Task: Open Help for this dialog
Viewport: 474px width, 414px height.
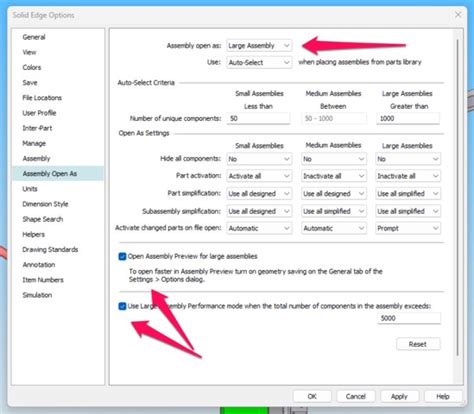Action: click(x=443, y=396)
